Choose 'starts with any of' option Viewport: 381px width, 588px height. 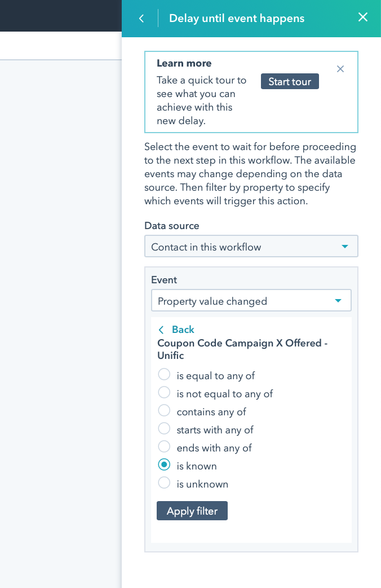point(164,428)
